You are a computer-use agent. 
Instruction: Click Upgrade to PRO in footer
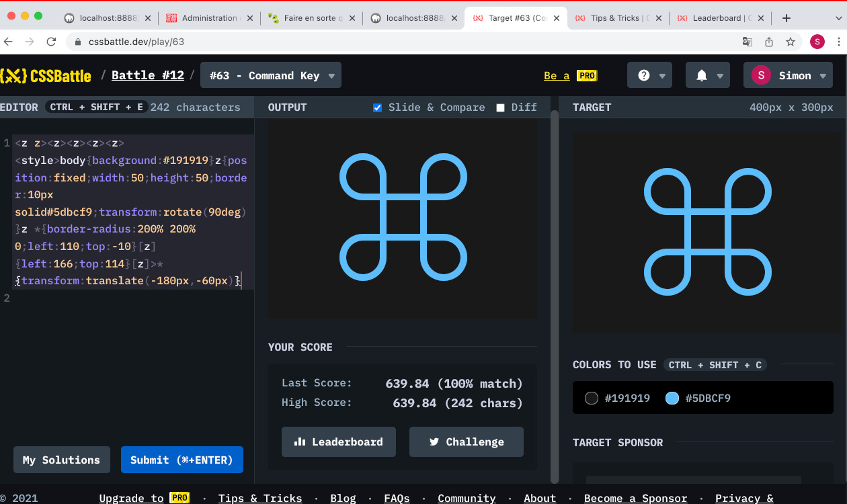click(x=145, y=498)
